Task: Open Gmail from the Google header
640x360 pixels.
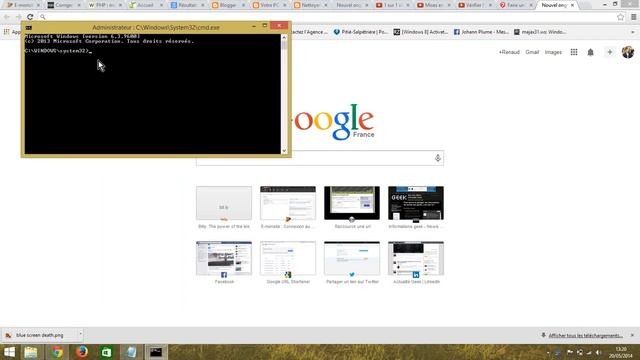Action: pos(532,52)
